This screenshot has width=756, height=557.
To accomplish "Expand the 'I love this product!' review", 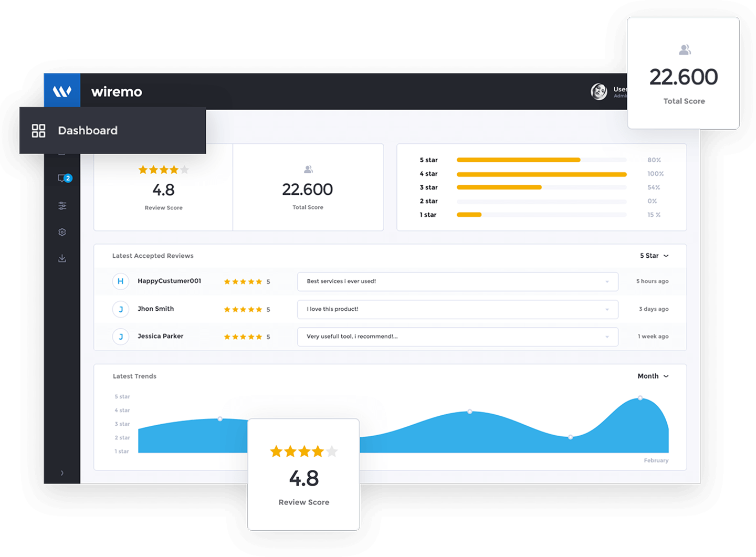I will (458, 309).
